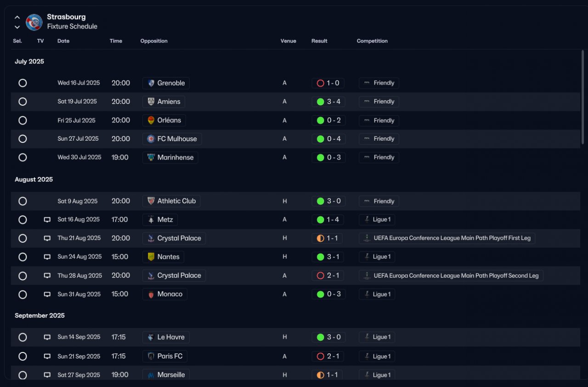588x387 pixels.
Task: Select the Crystal Palace home fixture circle
Action: click(23, 238)
